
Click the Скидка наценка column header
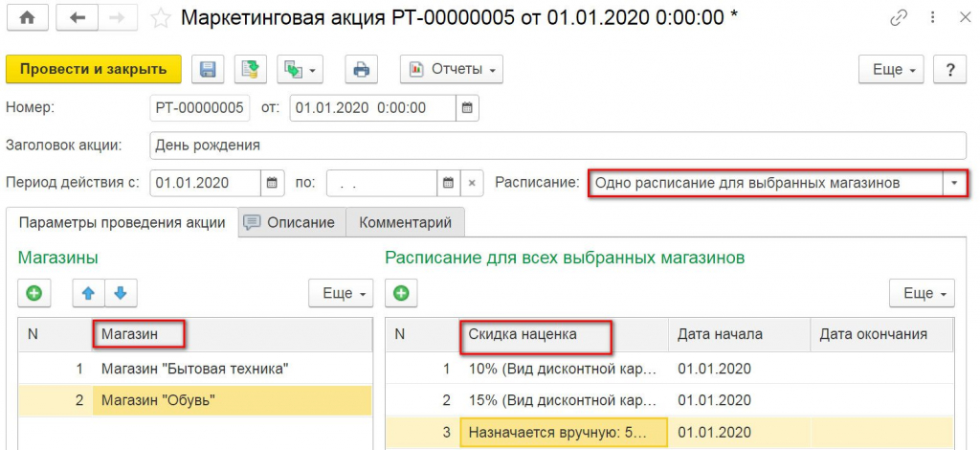tap(565, 334)
